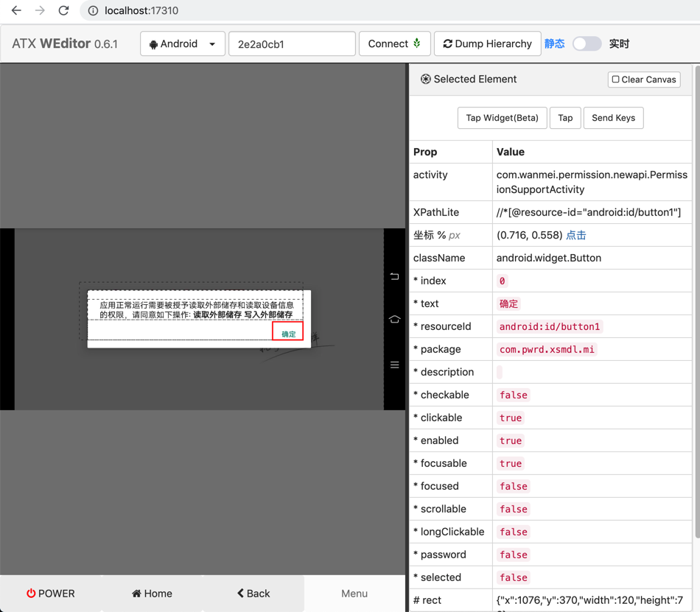Image resolution: width=700 pixels, height=612 pixels.
Task: Click 确定 button in device screenshot dialog
Action: 288,331
